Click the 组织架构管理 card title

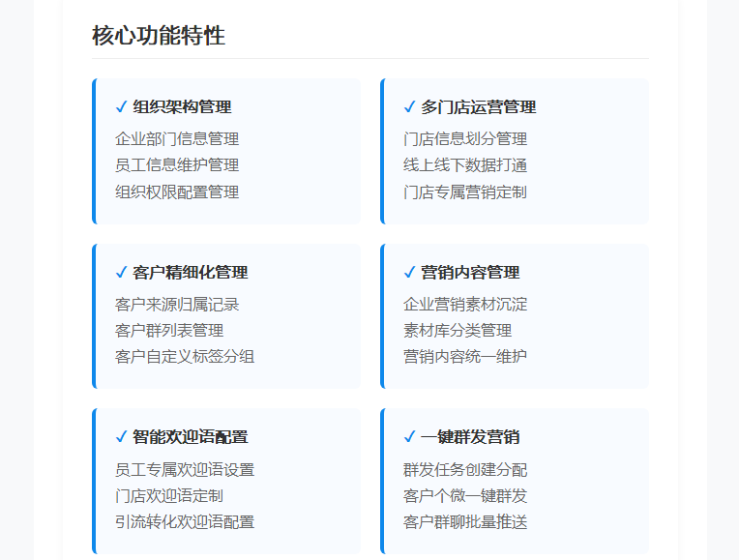pos(182,107)
